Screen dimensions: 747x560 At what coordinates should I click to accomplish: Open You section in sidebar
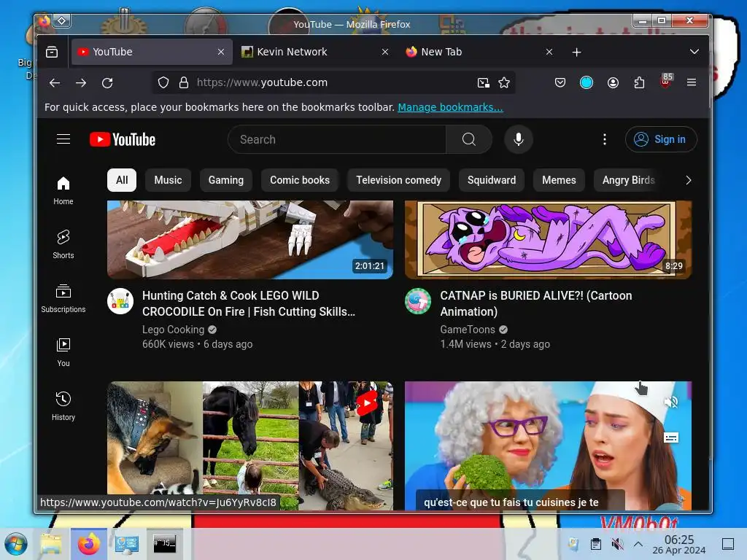click(x=63, y=352)
